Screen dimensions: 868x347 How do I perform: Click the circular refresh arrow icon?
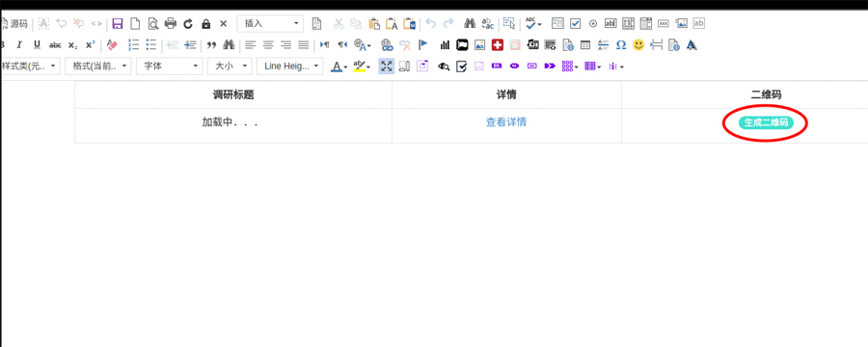[188, 24]
